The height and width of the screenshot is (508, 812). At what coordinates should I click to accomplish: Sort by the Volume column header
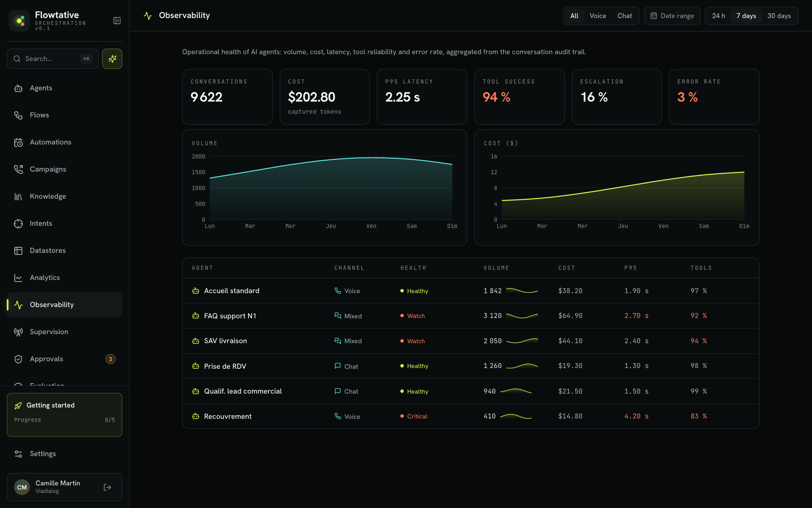click(x=496, y=268)
